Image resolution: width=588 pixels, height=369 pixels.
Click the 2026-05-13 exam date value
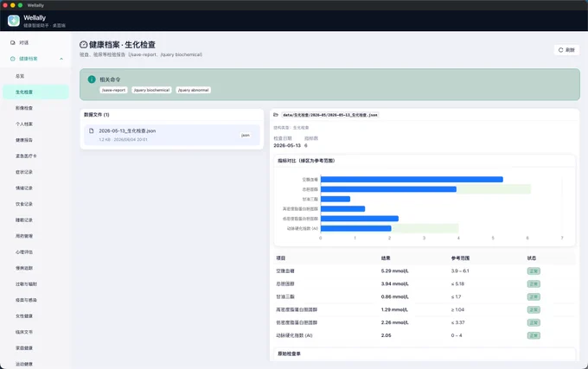point(287,146)
